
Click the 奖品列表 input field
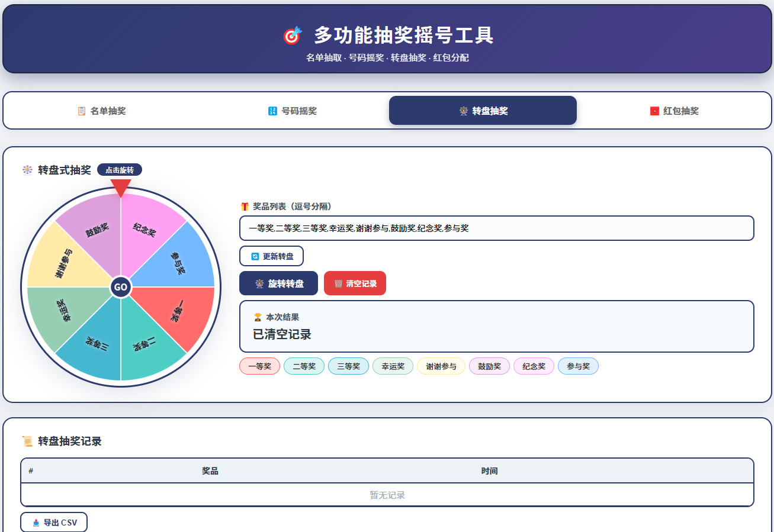pos(496,228)
